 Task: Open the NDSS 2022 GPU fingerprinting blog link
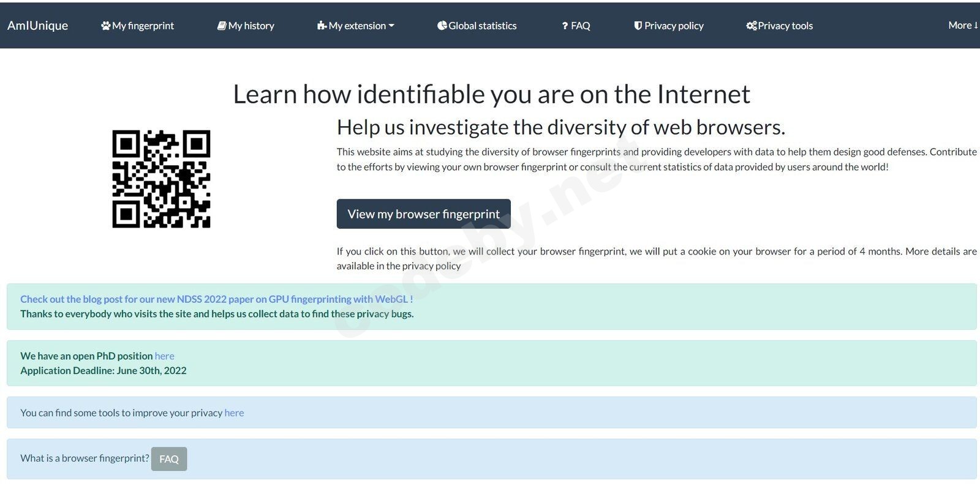pos(216,299)
